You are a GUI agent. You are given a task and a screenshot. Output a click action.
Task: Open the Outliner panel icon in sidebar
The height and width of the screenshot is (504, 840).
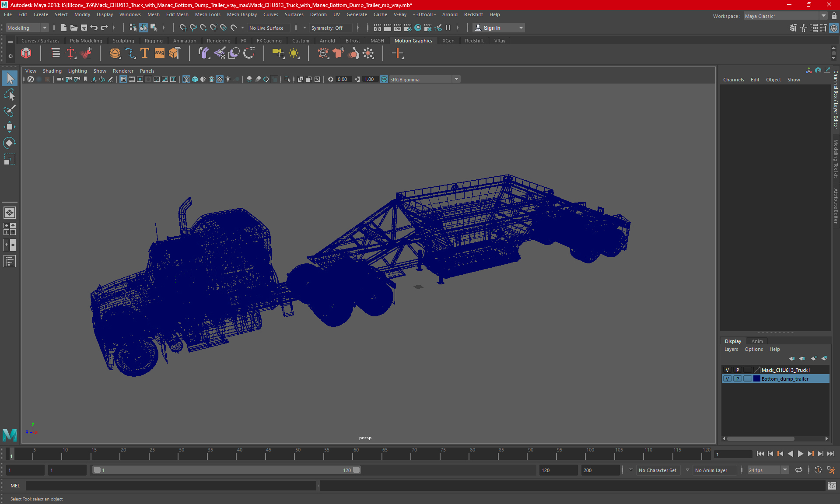pos(10,262)
